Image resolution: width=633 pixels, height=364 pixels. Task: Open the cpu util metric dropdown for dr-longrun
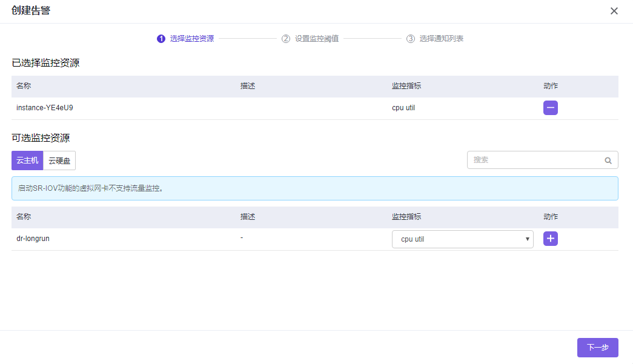click(x=462, y=239)
